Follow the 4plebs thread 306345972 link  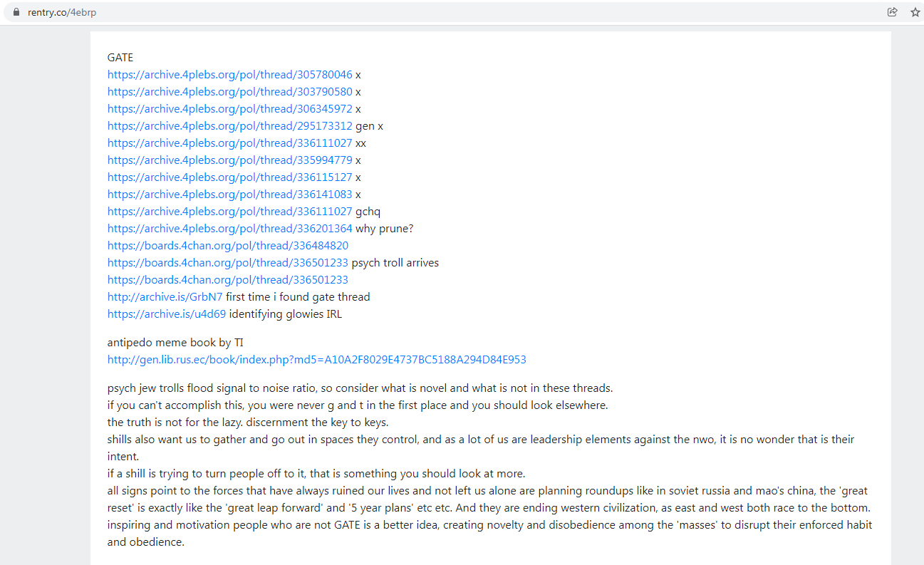[230, 109]
